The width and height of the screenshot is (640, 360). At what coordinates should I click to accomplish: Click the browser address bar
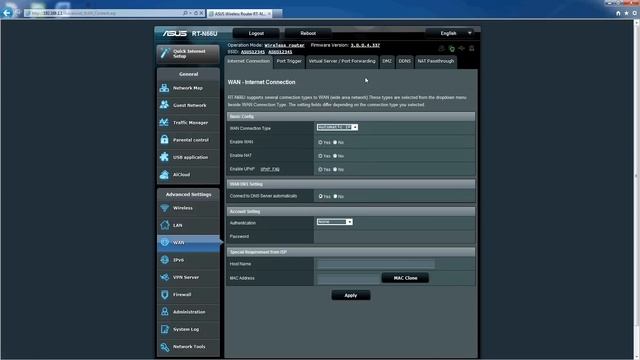[104, 13]
